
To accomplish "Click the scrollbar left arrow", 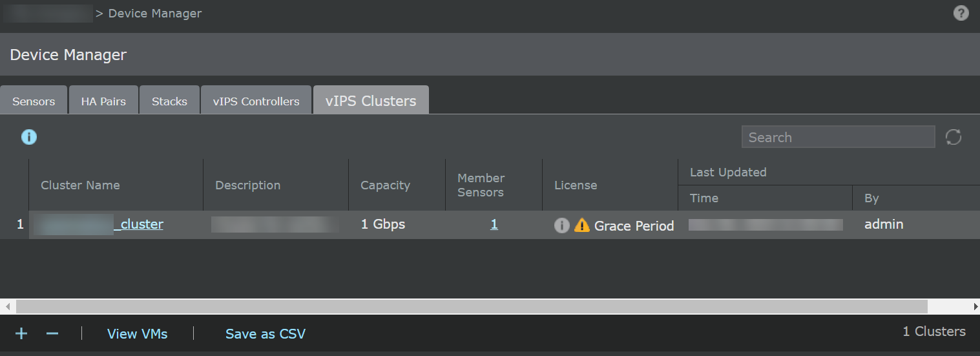I will 7,306.
